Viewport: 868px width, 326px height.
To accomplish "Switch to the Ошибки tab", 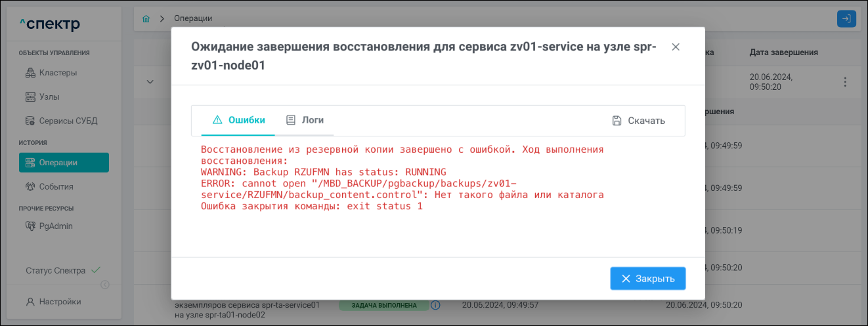I will 239,120.
